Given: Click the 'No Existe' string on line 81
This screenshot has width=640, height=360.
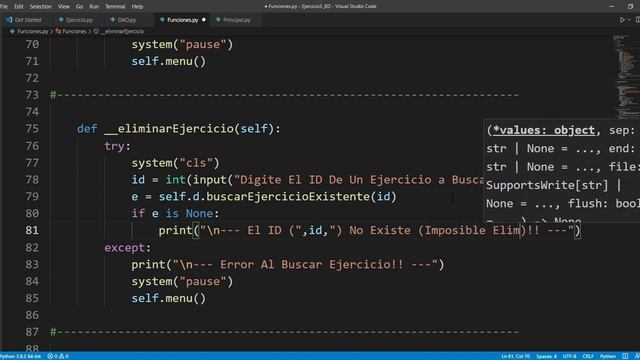Looking at the screenshot, I should (380, 231).
